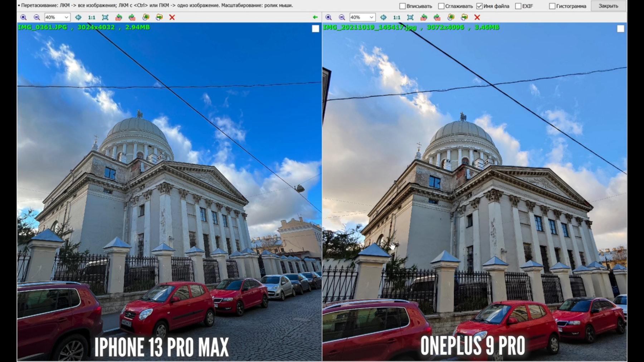Tick the white selection box on IMG_0361.JPG

point(315,29)
